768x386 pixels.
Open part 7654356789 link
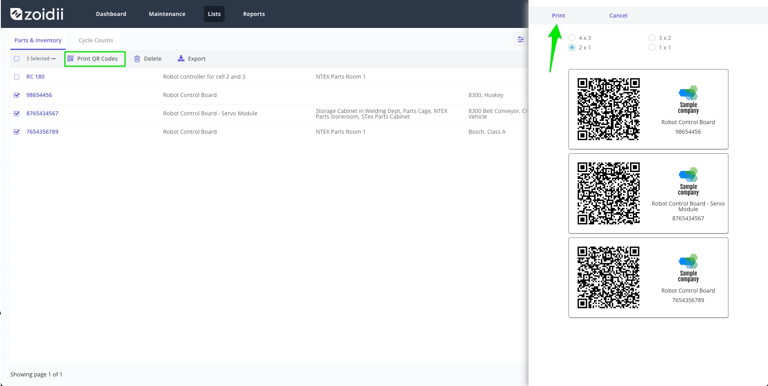tap(42, 132)
